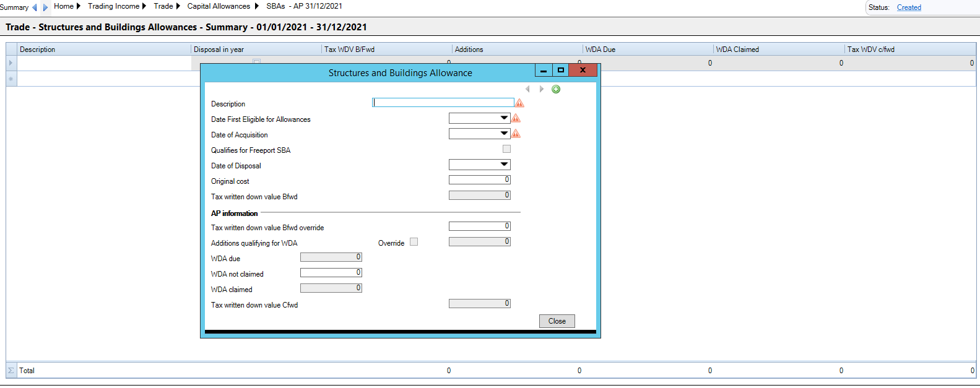Navigate to Capital Allowances in the breadcrumb
This screenshot has height=388, width=980.
click(219, 6)
